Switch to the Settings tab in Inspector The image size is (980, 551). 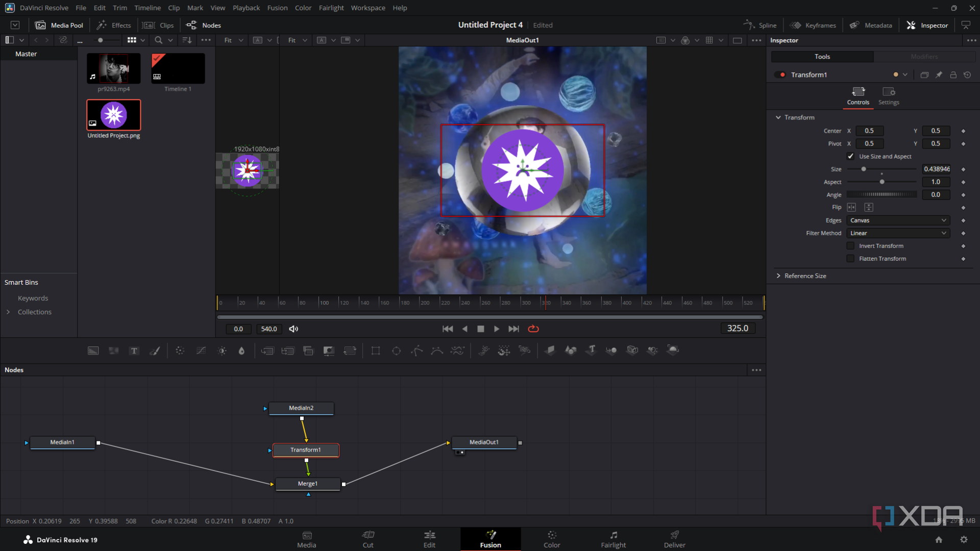pyautogui.click(x=889, y=96)
